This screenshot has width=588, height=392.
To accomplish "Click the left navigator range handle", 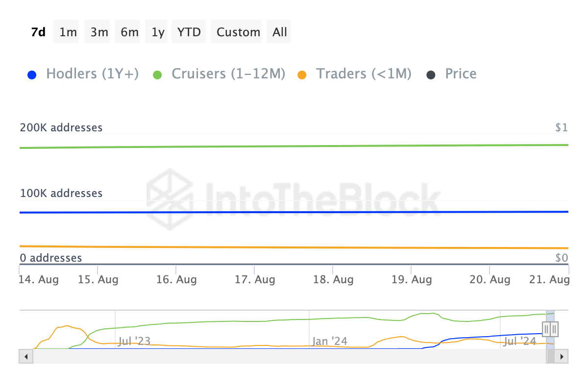I will coord(546,328).
